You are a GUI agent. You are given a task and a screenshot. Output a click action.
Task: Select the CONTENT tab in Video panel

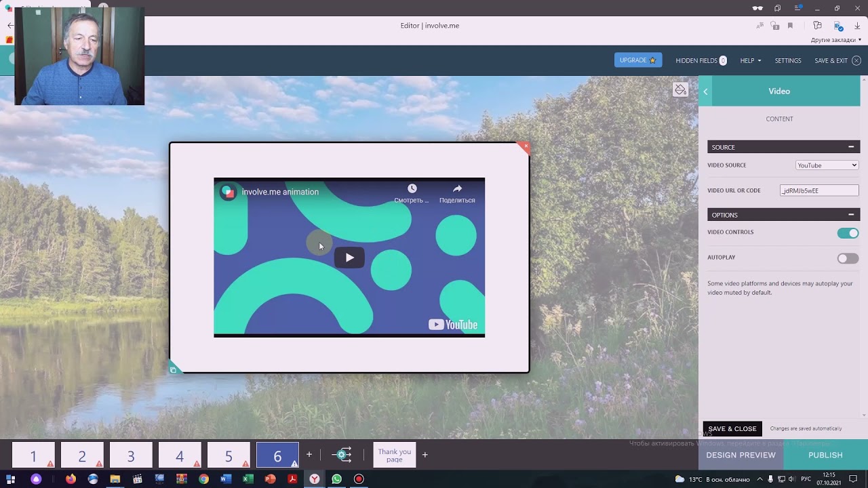779,119
